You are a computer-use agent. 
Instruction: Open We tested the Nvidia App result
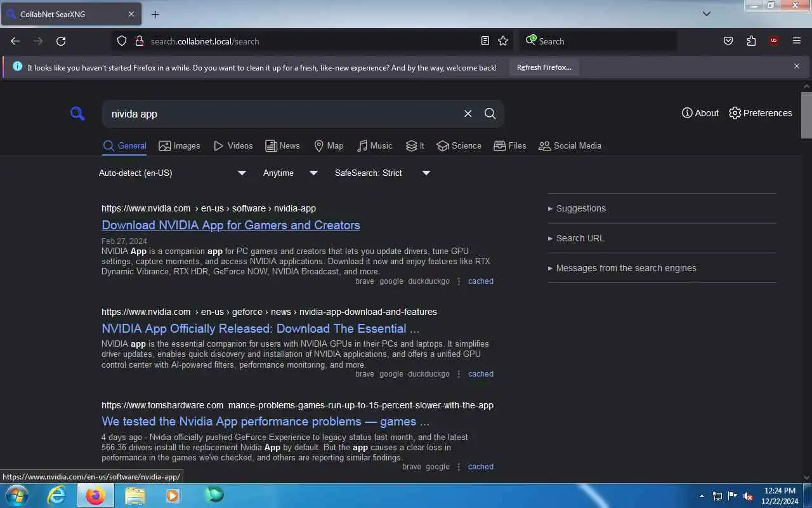pos(265,421)
